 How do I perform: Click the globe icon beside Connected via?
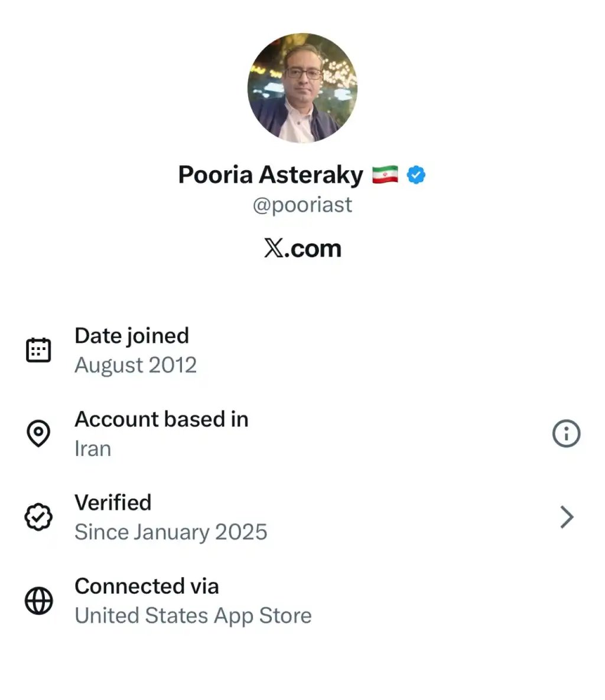click(x=39, y=601)
